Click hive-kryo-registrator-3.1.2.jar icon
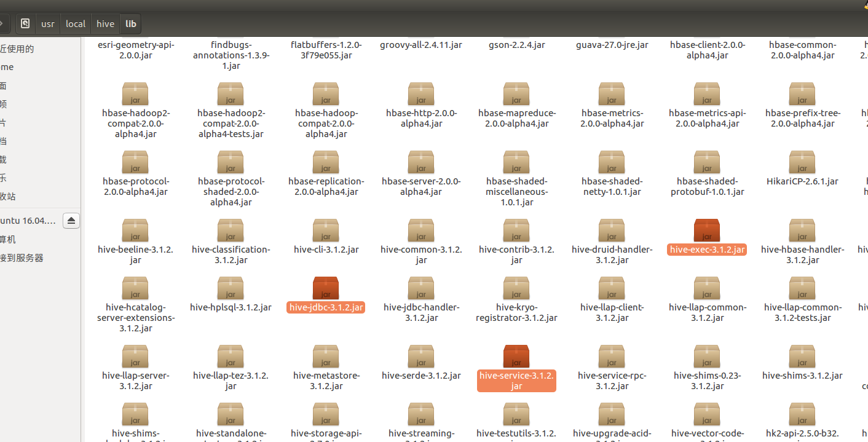Image resolution: width=868 pixels, height=442 pixels. (516, 288)
